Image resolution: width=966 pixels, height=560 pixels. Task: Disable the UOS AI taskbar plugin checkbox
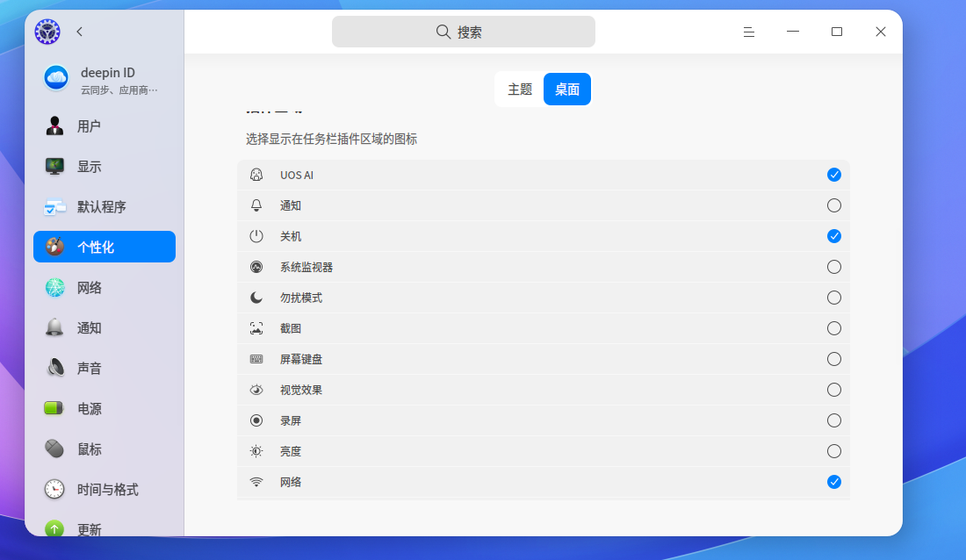834,175
